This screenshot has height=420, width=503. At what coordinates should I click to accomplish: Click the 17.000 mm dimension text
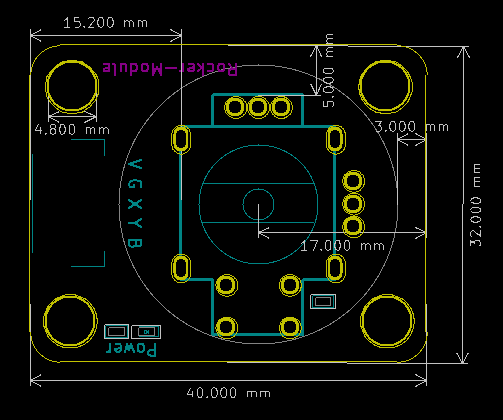pyautogui.click(x=343, y=246)
